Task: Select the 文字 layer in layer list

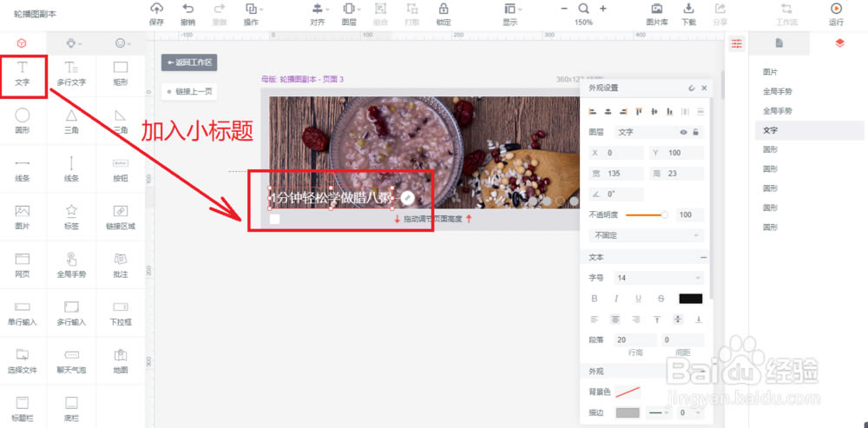Action: tap(809, 130)
